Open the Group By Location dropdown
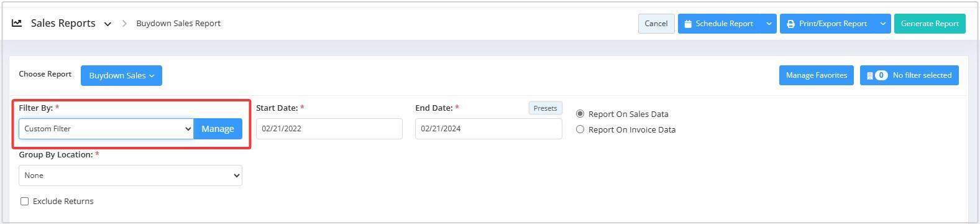This screenshot has width=980, height=224. [x=131, y=175]
